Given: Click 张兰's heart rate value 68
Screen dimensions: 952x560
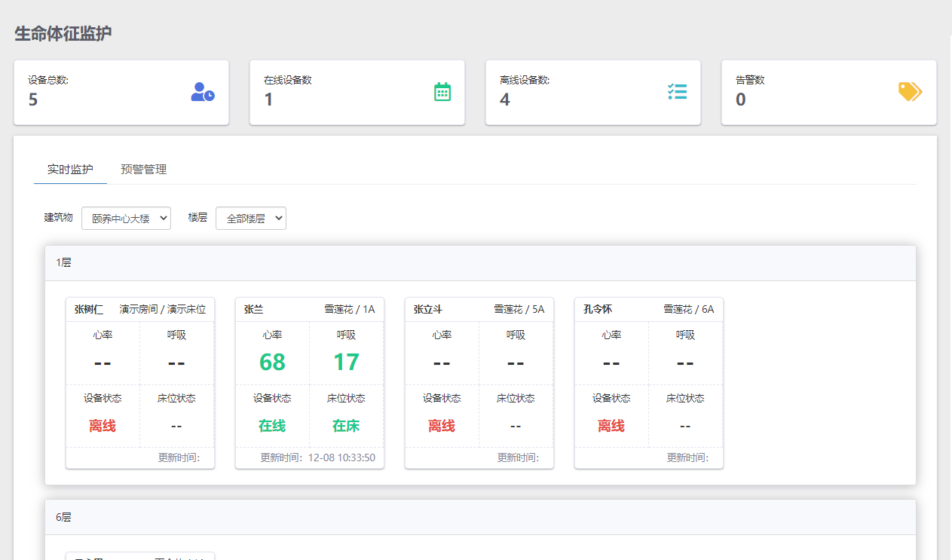Looking at the screenshot, I should (x=272, y=363).
